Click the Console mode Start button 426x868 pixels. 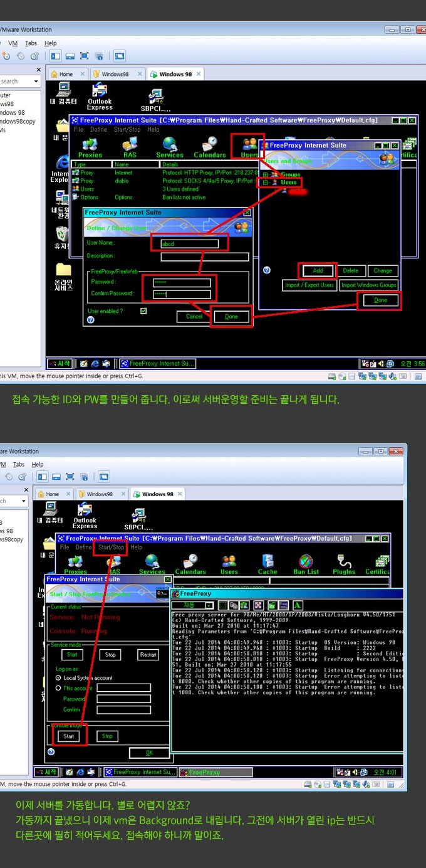pyautogui.click(x=69, y=736)
